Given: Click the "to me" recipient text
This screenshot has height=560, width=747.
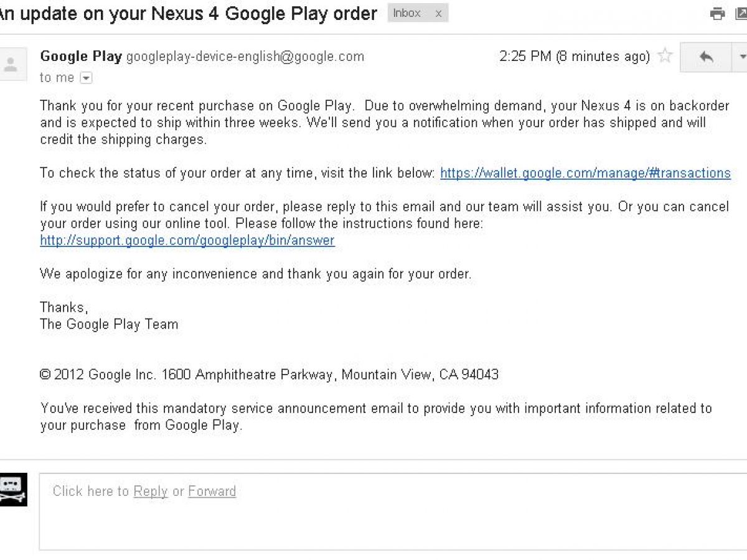Looking at the screenshot, I should pyautogui.click(x=57, y=78).
